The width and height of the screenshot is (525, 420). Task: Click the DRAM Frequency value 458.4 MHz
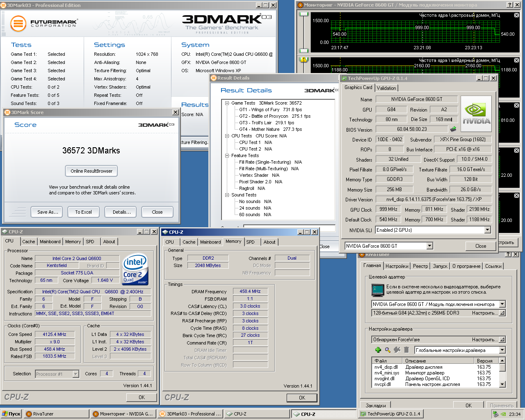250,291
